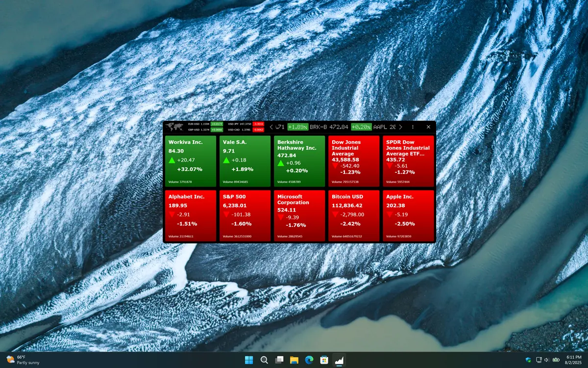Open the SPDR Dow Jones ETF tile

(x=408, y=161)
